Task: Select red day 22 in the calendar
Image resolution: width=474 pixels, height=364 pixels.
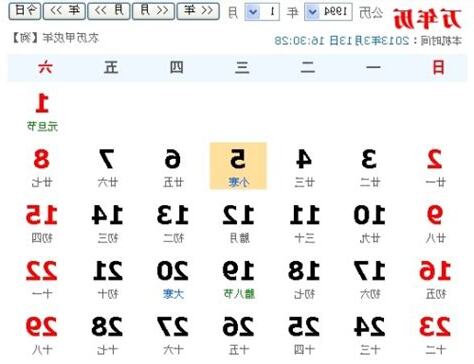Action: tap(42, 279)
